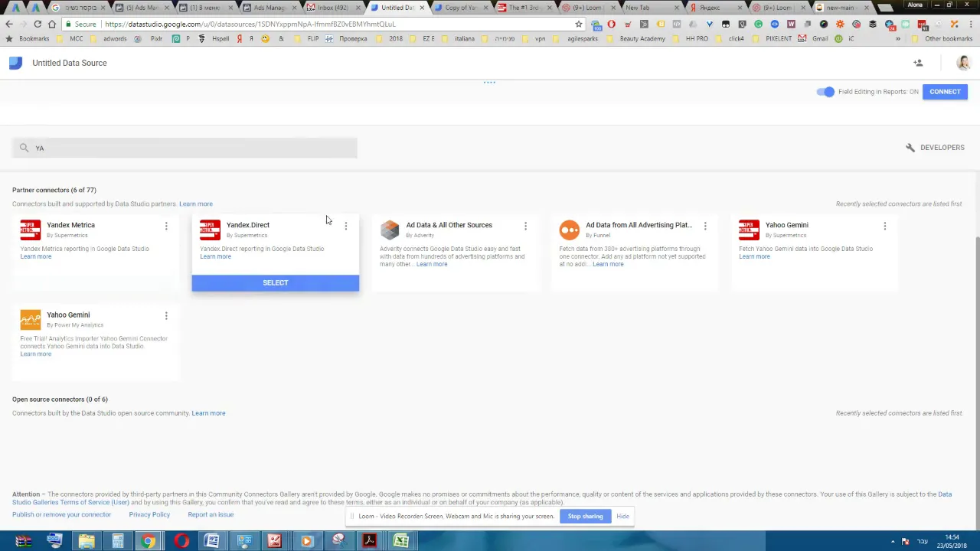This screenshot has width=980, height=551.
Task: Open more options for Ad Data from All Advertising Platforms
Action: click(705, 226)
